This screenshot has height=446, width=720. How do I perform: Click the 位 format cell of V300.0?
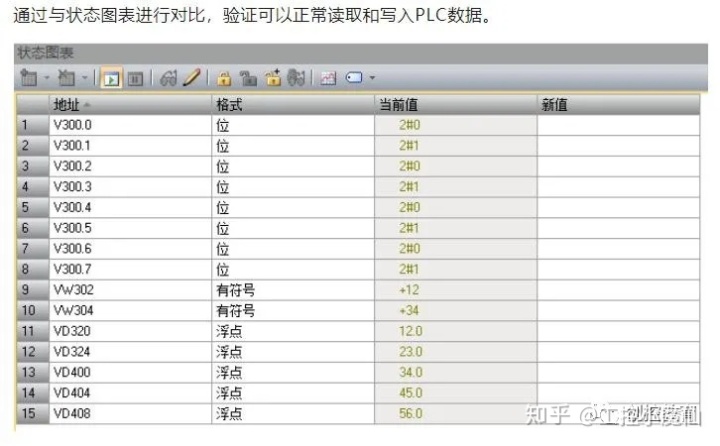pos(293,125)
